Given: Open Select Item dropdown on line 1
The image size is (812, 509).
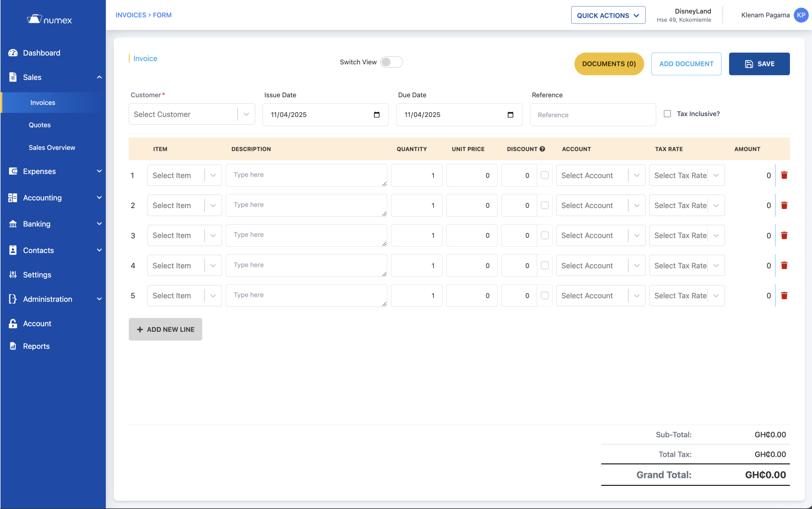Looking at the screenshot, I should pos(185,175).
